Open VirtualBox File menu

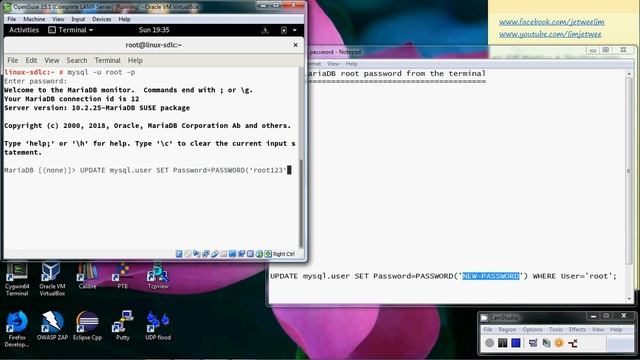(x=11, y=19)
